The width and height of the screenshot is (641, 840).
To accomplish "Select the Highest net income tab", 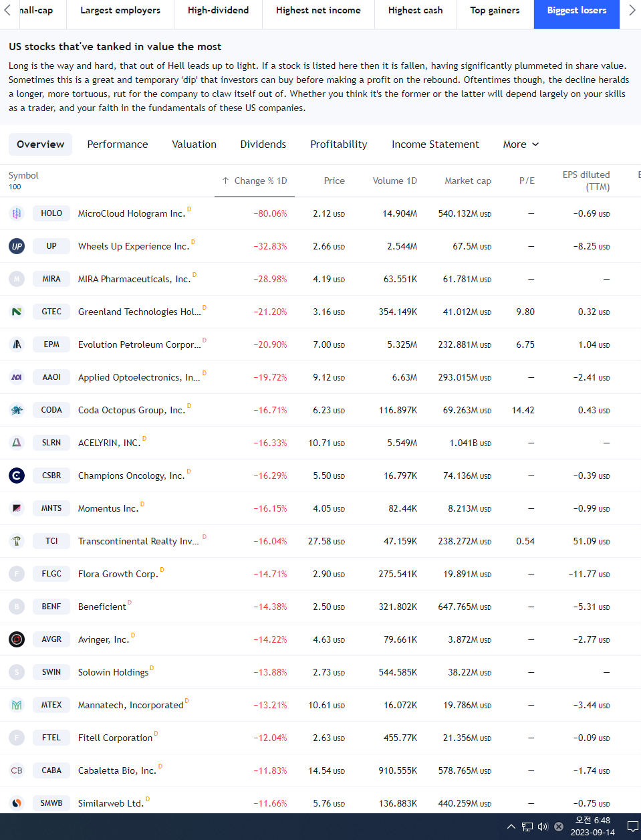I will click(318, 11).
